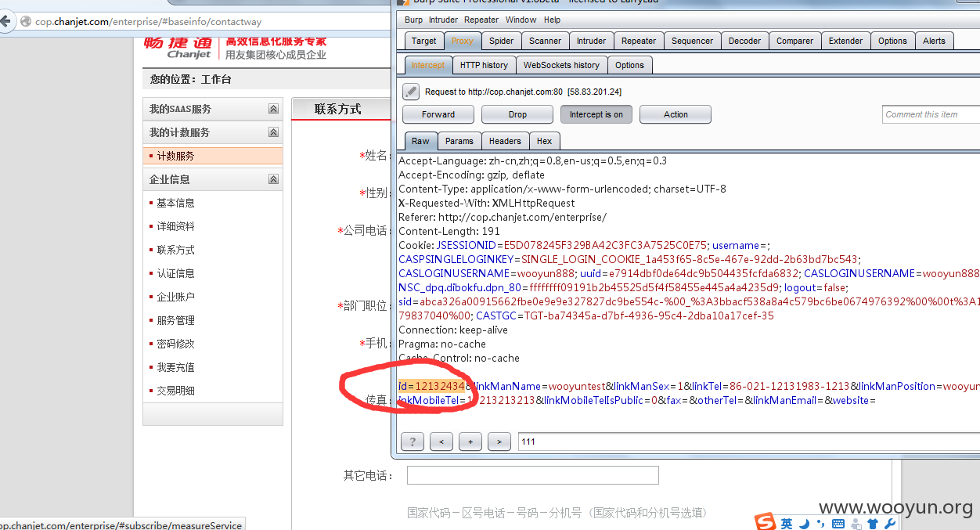980x530 pixels.
Task: Open the Window menu
Action: [x=521, y=20]
